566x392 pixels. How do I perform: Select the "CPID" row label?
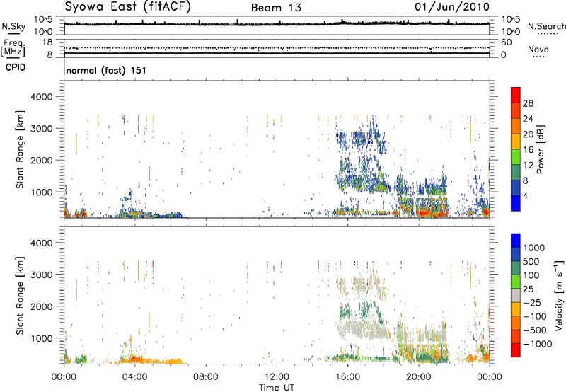(16, 67)
